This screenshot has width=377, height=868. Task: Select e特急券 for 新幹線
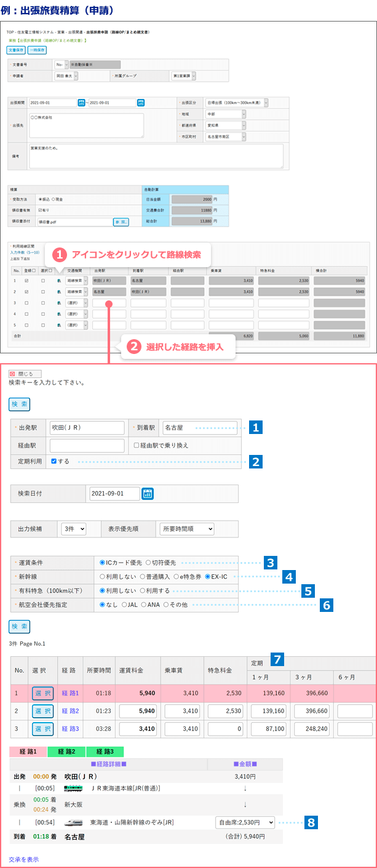click(175, 576)
